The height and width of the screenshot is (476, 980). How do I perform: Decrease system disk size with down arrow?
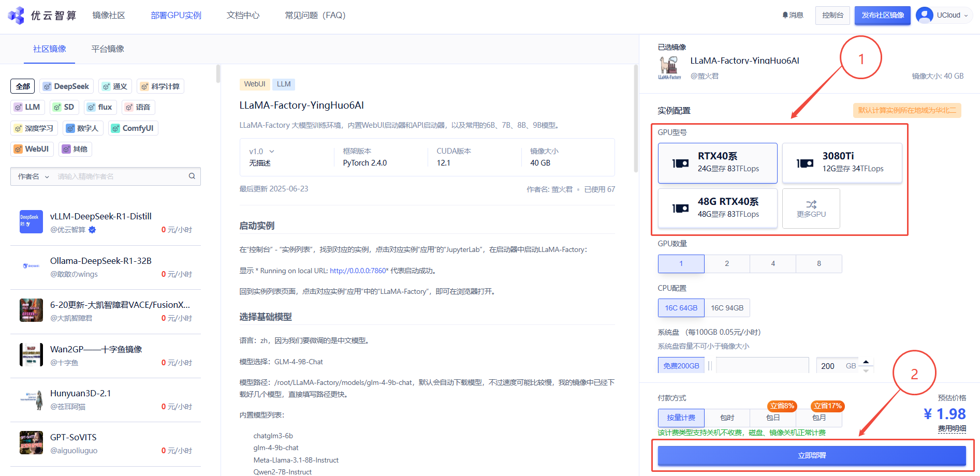point(866,370)
